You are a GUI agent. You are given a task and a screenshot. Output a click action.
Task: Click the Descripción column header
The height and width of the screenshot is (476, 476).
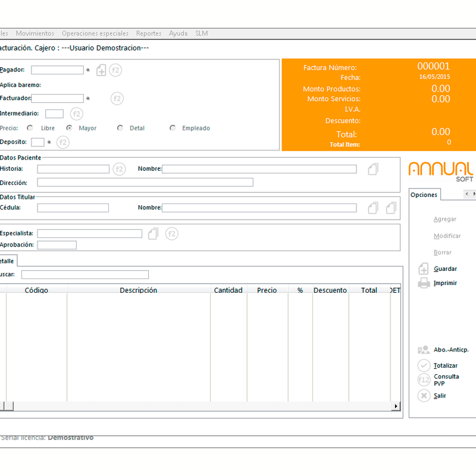139,290
